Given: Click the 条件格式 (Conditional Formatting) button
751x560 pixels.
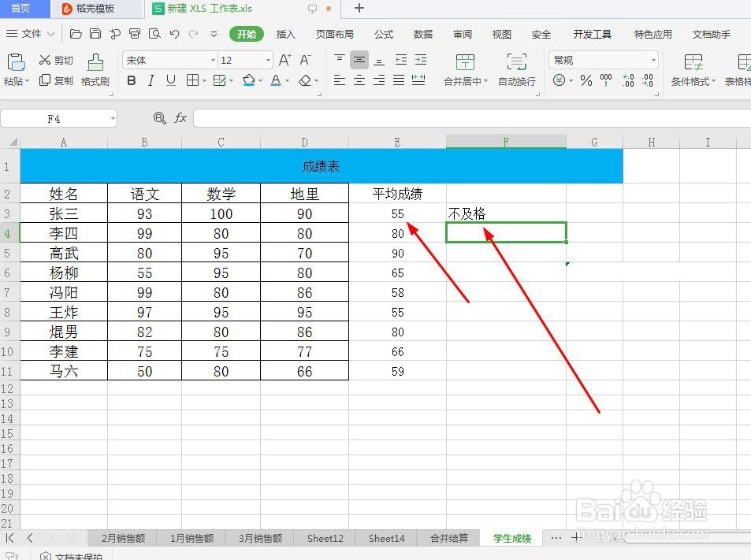Looking at the screenshot, I should click(x=690, y=69).
